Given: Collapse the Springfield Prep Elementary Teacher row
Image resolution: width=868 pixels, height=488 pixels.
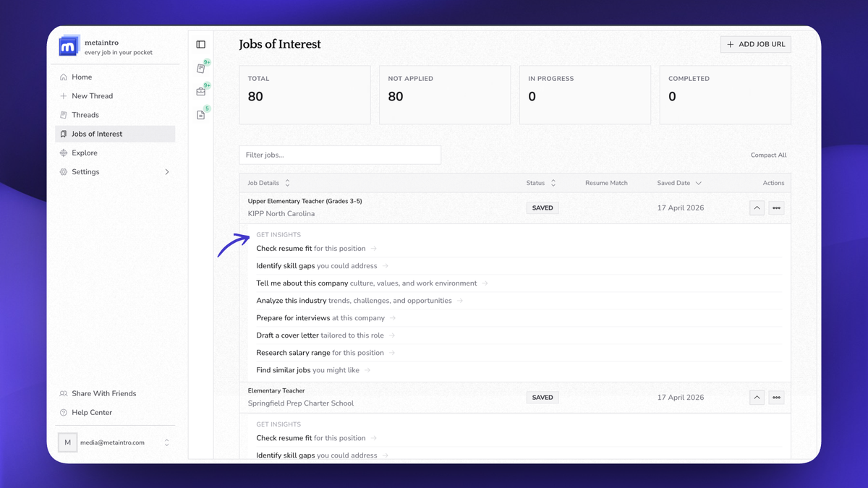Looking at the screenshot, I should (x=757, y=398).
